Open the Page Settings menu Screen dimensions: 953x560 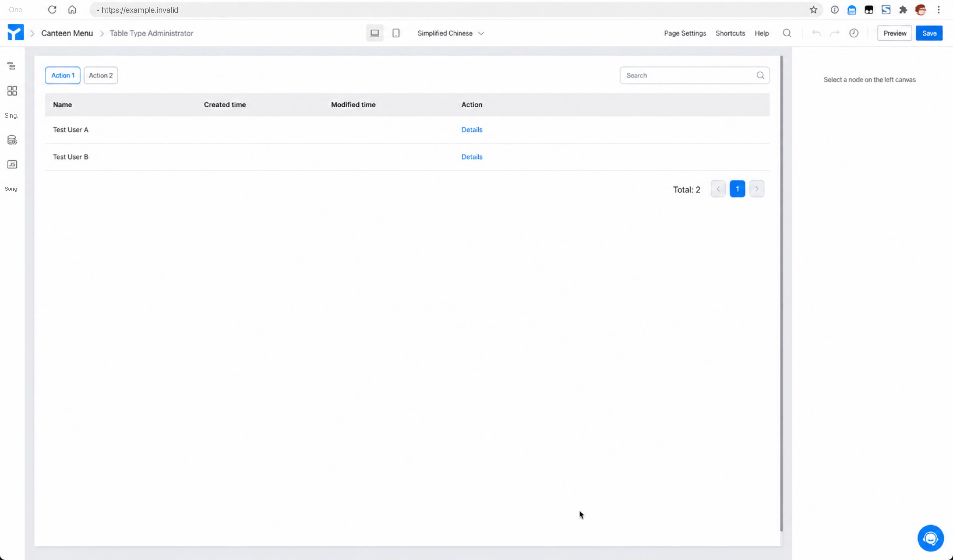[x=685, y=33]
